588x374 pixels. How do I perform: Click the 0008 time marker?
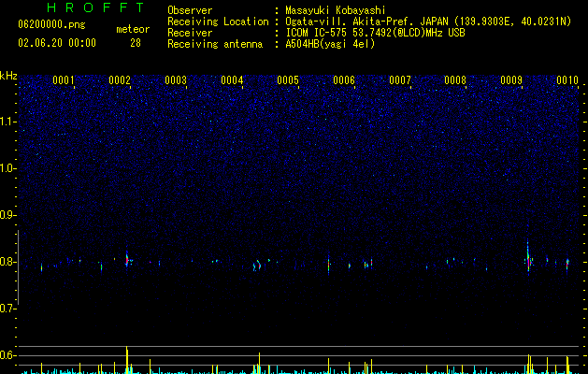pyautogui.click(x=455, y=80)
